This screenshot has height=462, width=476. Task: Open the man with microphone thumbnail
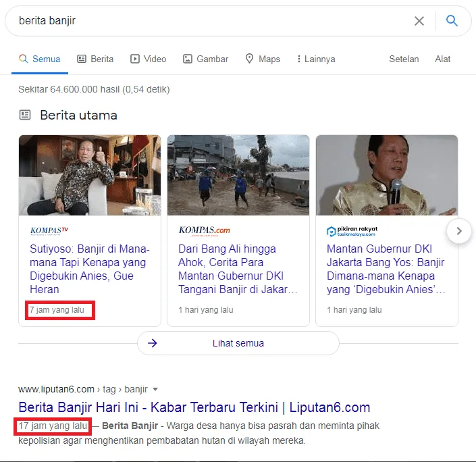click(387, 175)
